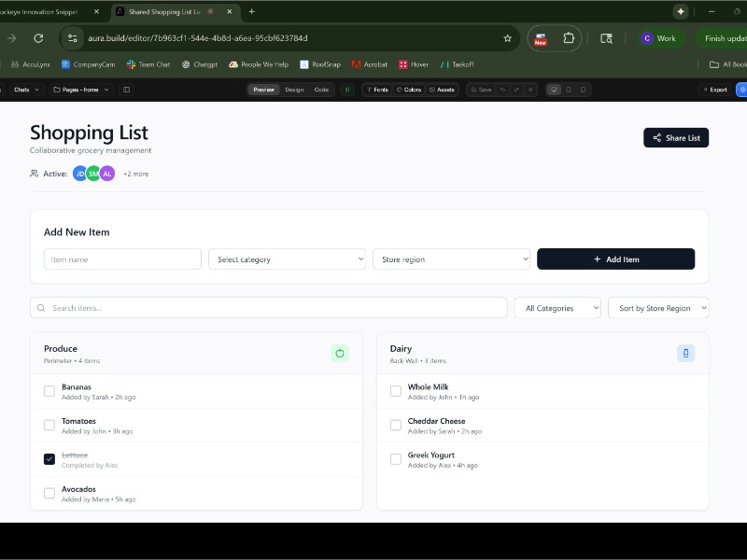
Task: Click the Share List button
Action: [676, 138]
